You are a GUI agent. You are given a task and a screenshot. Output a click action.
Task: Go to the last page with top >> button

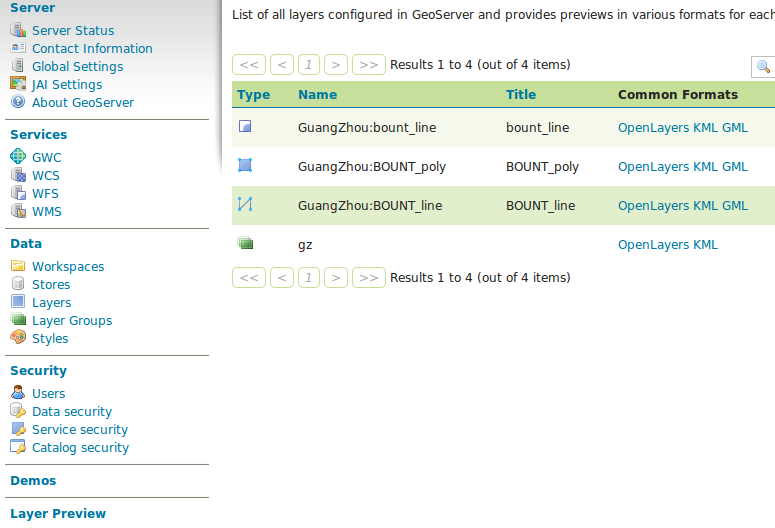369,65
